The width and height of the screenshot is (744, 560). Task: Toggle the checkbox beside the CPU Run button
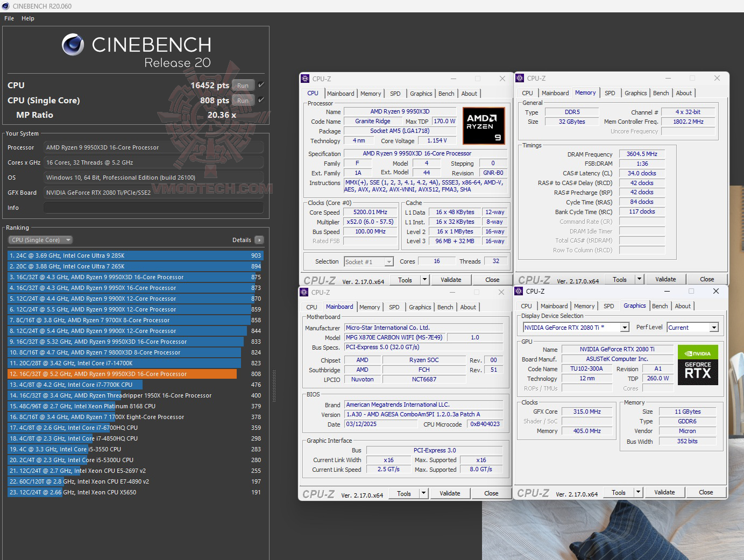[261, 85]
